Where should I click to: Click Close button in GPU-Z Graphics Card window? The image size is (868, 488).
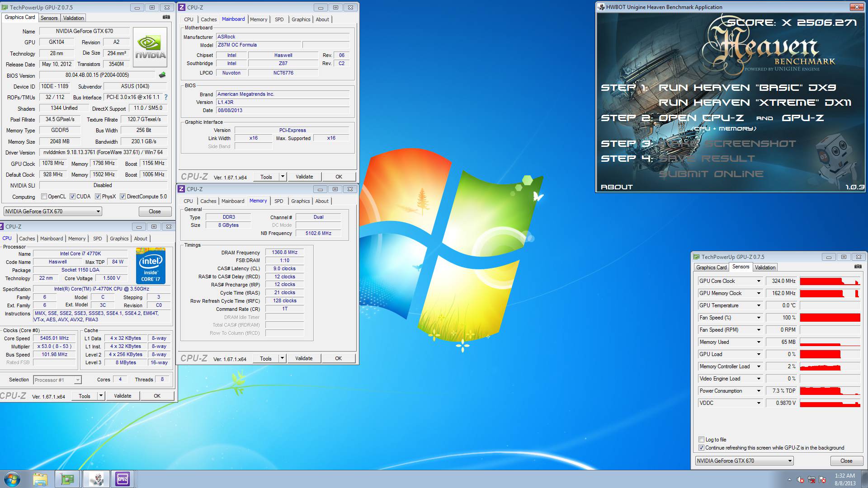[x=155, y=211]
